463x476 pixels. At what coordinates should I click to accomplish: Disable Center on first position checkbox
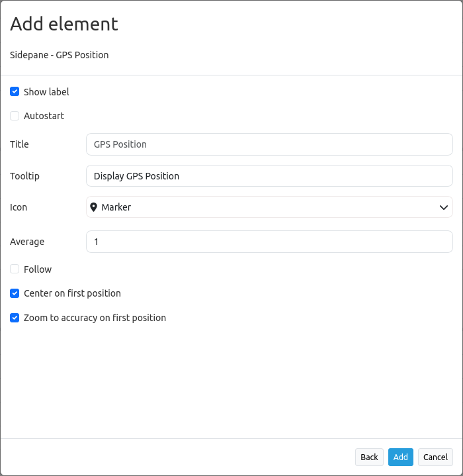(15, 293)
